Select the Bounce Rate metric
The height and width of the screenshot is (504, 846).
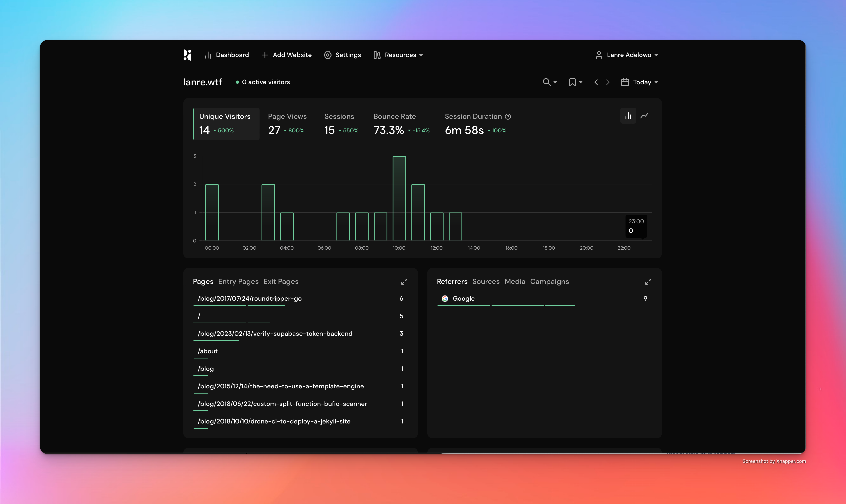click(401, 124)
